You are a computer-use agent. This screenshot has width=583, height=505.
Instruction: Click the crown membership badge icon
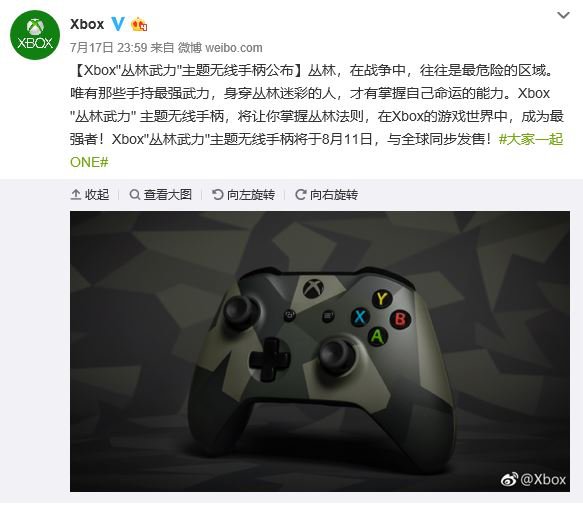click(x=139, y=24)
